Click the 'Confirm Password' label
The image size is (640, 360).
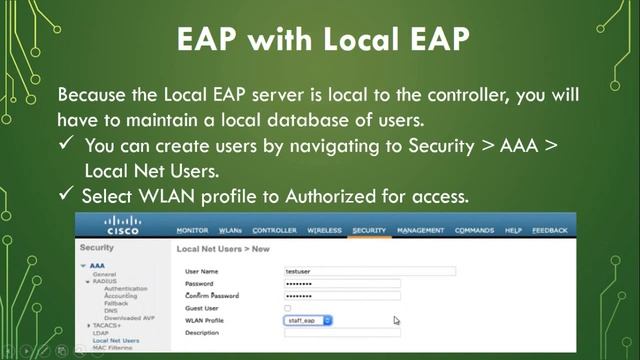[212, 296]
